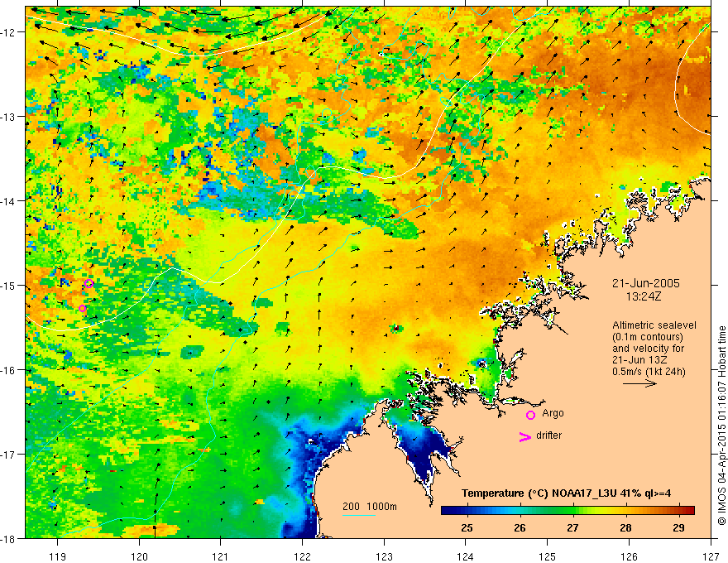Select the lower Argo float marker near 119.3
728x563 pixels.
[x=82, y=308]
